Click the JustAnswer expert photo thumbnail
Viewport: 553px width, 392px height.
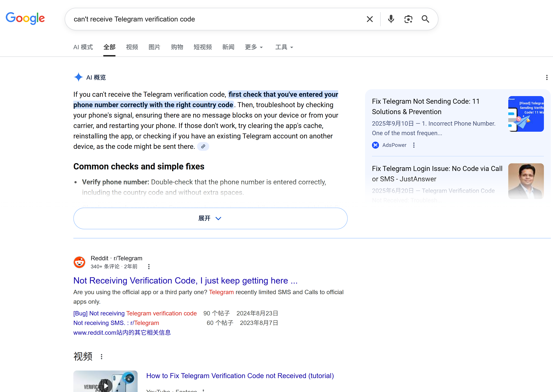click(526, 181)
